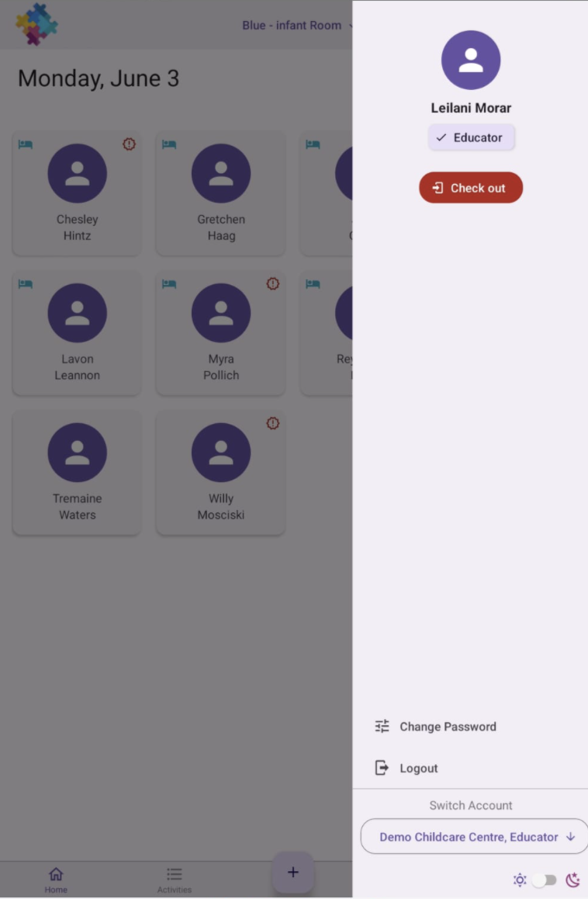The width and height of the screenshot is (588, 899).
Task: Tap the plus add floating button
Action: (x=293, y=872)
